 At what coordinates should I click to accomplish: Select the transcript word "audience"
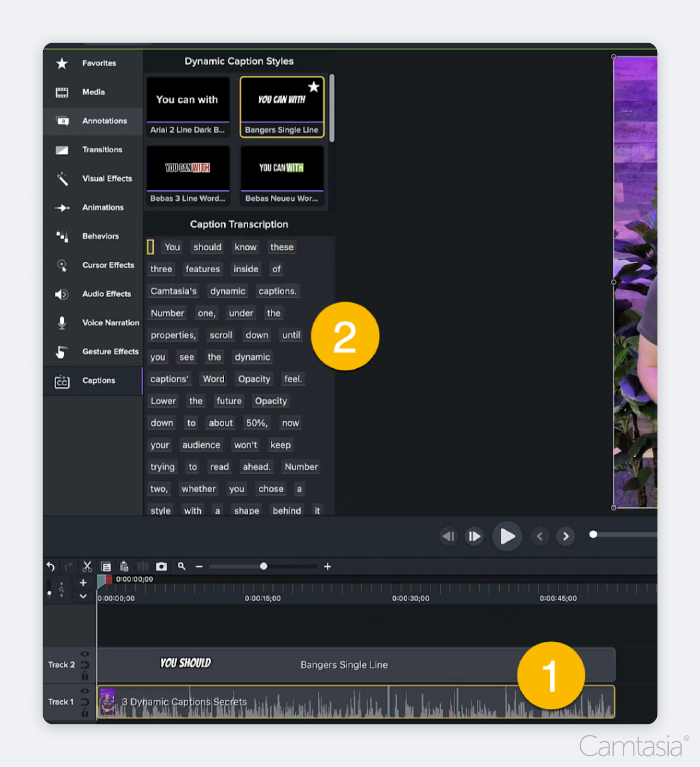(201, 445)
